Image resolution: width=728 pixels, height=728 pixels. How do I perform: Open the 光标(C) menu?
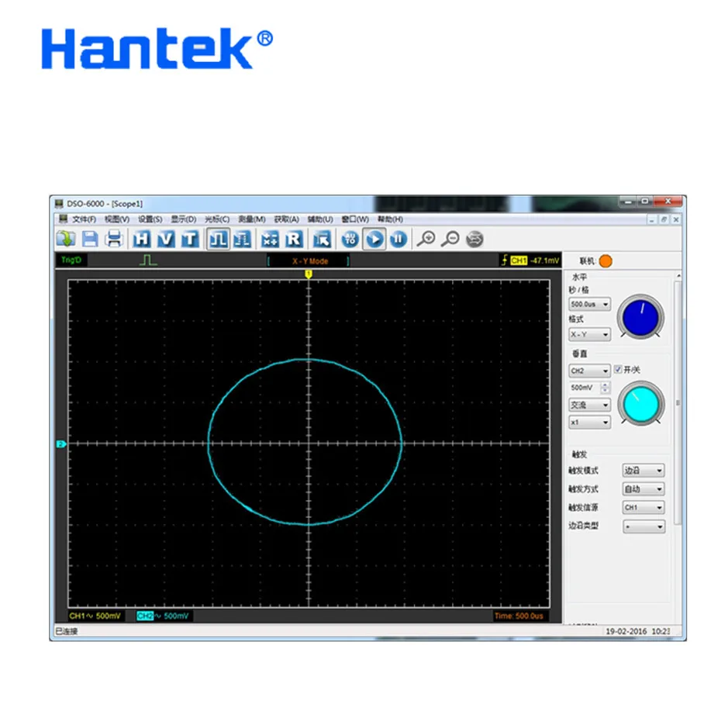pos(217,219)
